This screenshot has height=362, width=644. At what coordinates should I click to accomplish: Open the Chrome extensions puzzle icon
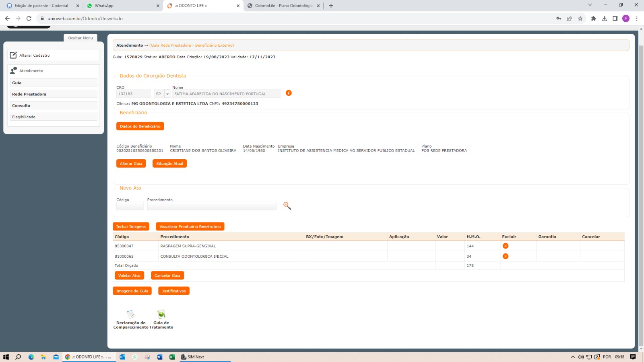tap(593, 19)
